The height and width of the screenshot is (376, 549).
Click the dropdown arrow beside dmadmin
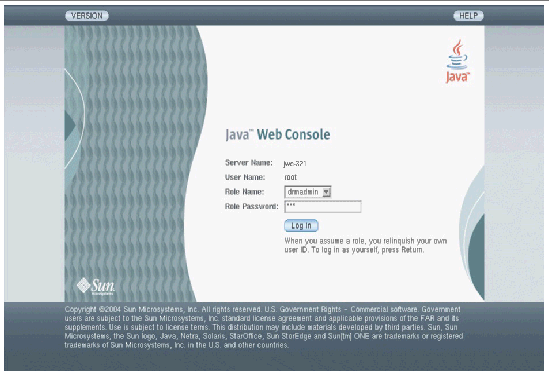pyautogui.click(x=326, y=192)
